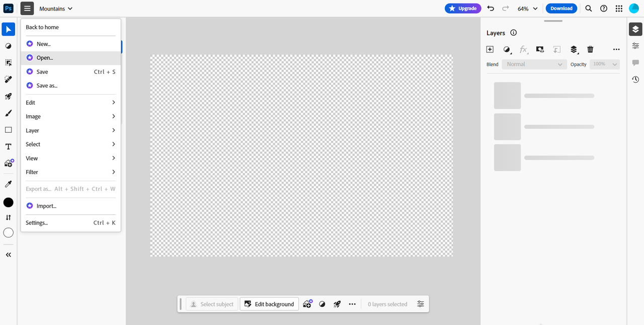Open the Opacity 100% dropdown

pyautogui.click(x=605, y=64)
